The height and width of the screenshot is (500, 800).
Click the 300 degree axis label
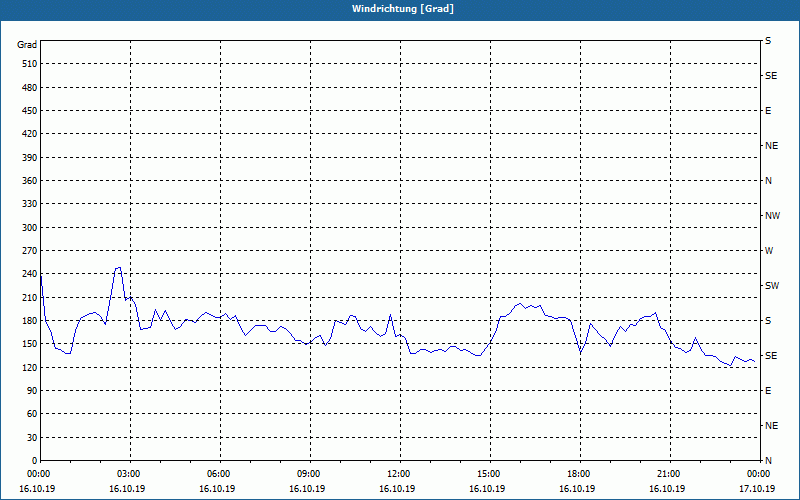click(30, 228)
